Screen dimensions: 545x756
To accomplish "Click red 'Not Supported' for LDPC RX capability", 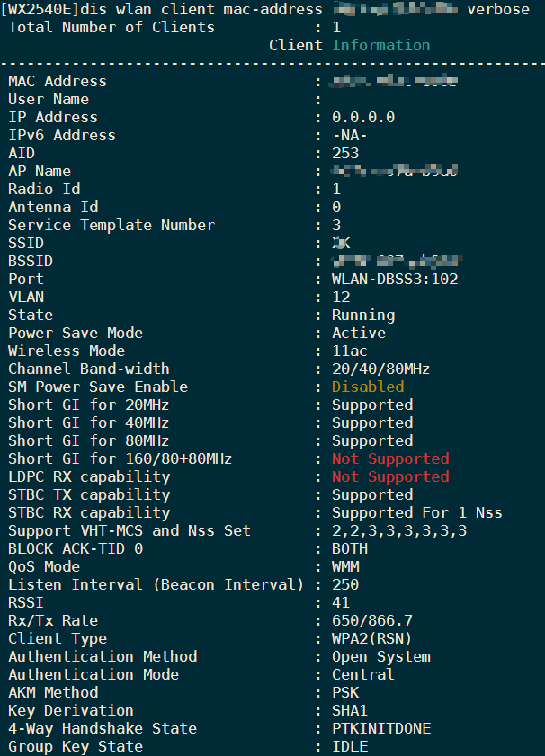I will point(390,476).
